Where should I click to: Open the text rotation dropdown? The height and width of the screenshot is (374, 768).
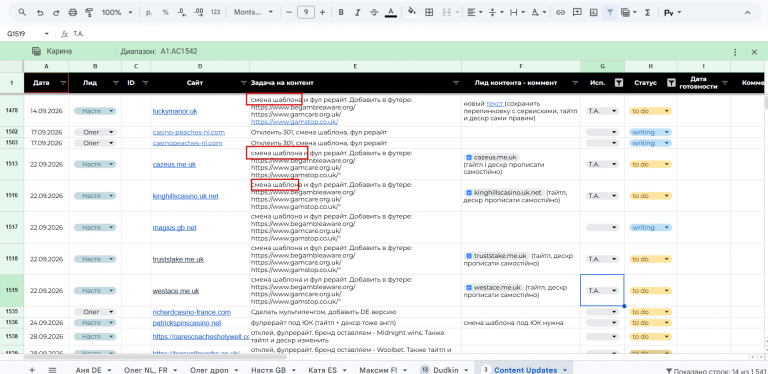click(539, 12)
